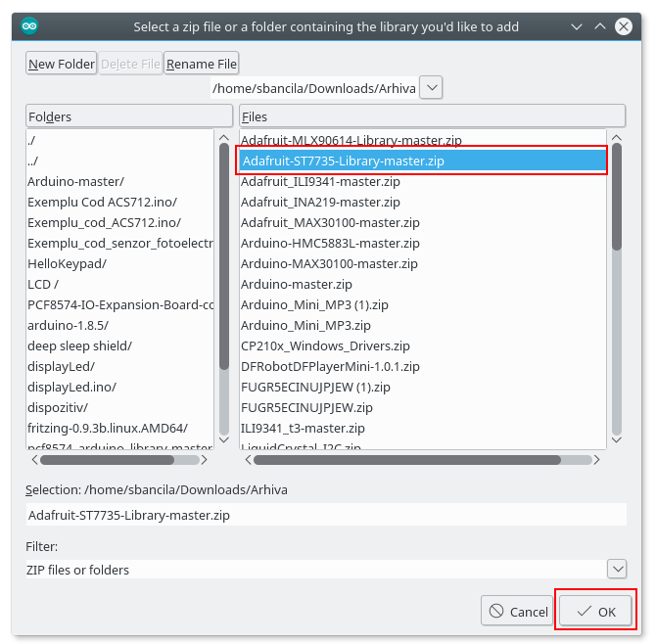
Task: Cancel the add library dialog
Action: point(517,612)
